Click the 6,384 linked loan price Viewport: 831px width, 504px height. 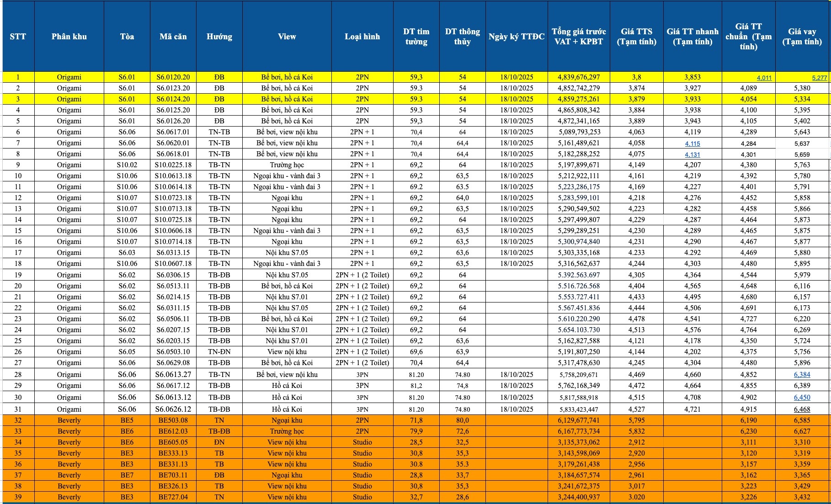coord(802,375)
